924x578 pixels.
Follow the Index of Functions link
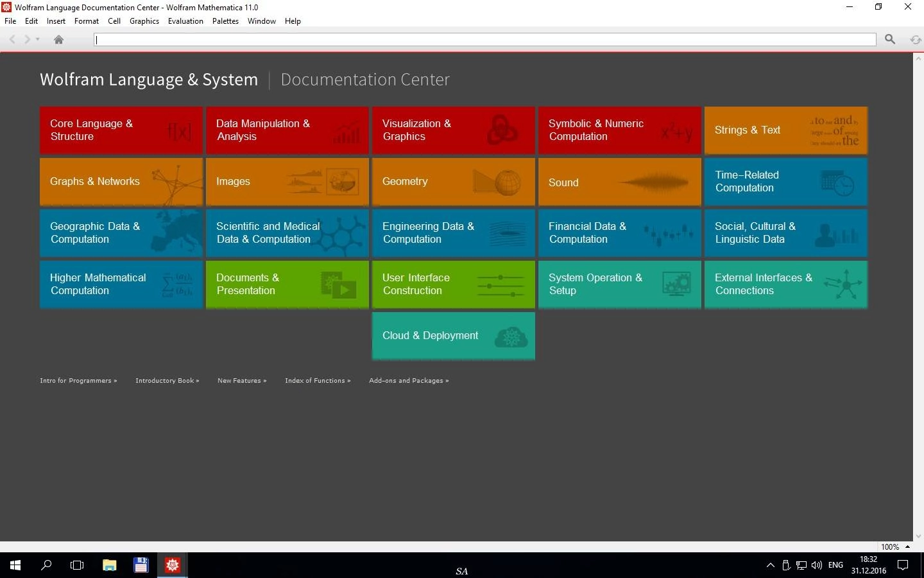click(x=318, y=381)
